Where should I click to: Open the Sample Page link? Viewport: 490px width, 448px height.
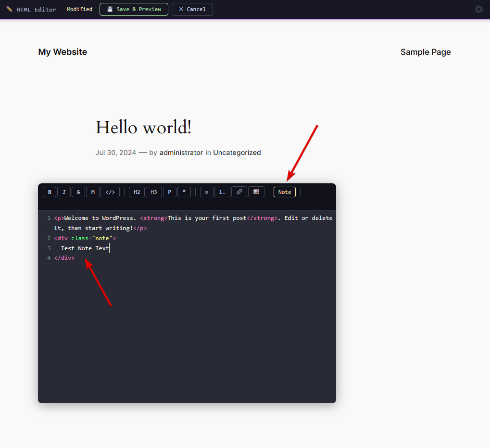click(425, 52)
